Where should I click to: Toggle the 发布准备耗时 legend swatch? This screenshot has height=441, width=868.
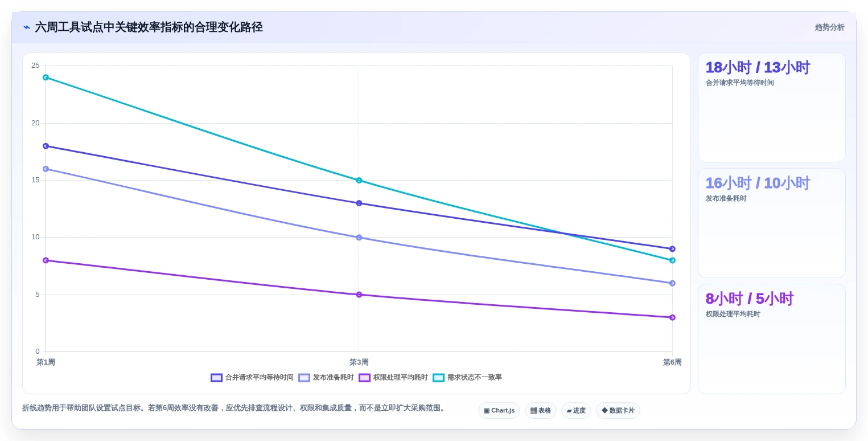point(304,378)
